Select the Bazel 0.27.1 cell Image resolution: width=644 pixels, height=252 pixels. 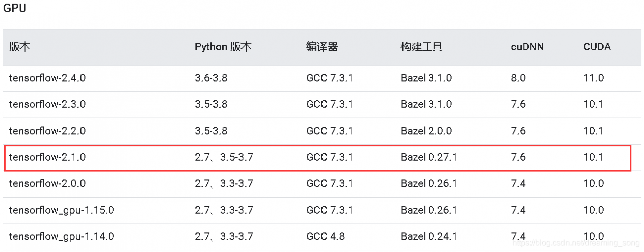coord(429,157)
